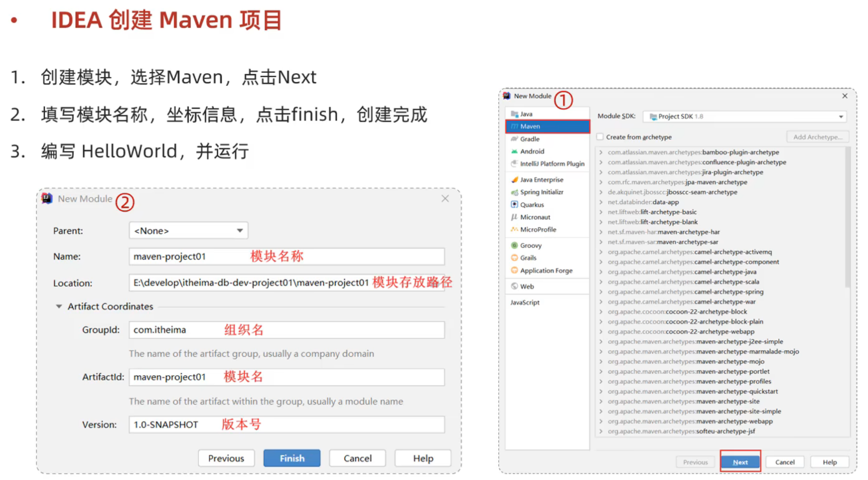Collapse the Artifact Coordinates section

[x=58, y=306]
